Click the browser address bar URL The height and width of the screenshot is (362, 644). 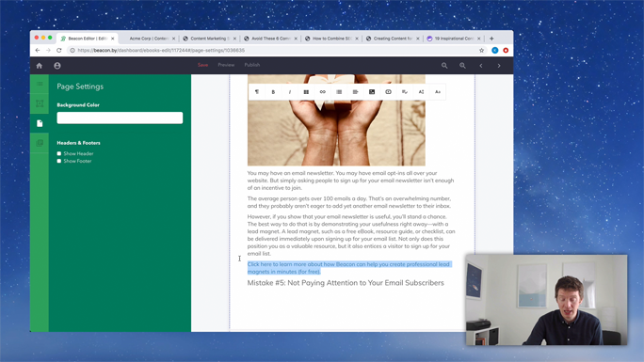click(161, 51)
